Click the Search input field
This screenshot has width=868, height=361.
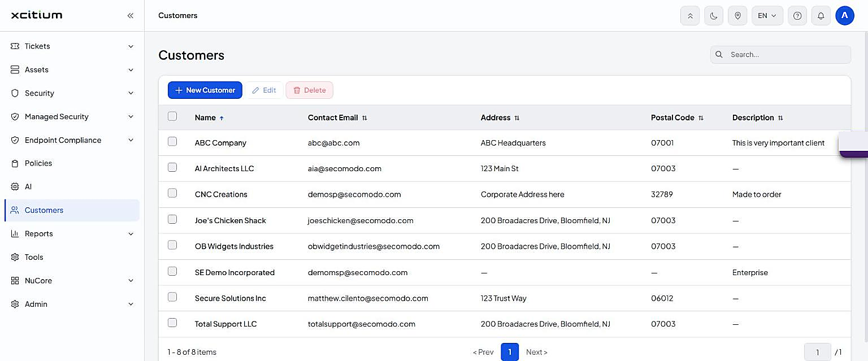pyautogui.click(x=780, y=55)
